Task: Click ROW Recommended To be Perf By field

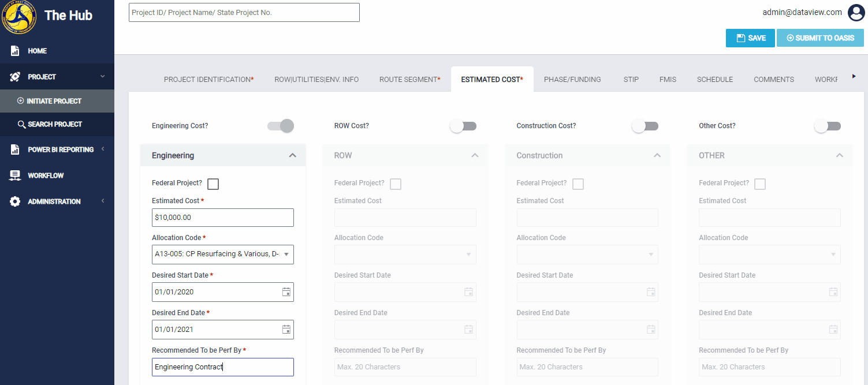Action: point(405,367)
